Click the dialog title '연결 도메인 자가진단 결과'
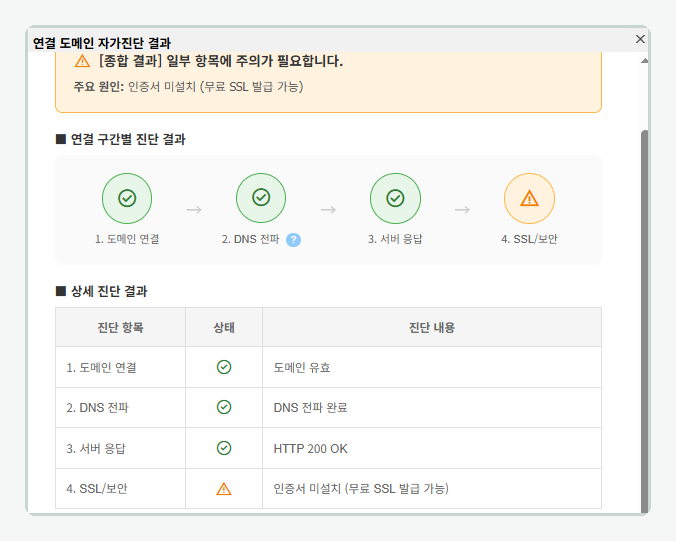The image size is (676, 541). [x=102, y=43]
